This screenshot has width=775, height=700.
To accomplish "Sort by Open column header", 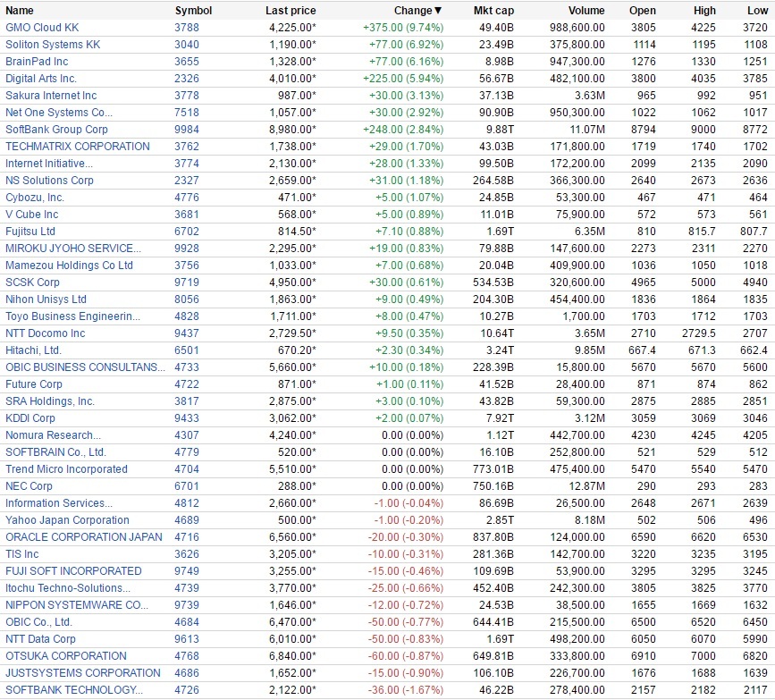I will pyautogui.click(x=643, y=11).
